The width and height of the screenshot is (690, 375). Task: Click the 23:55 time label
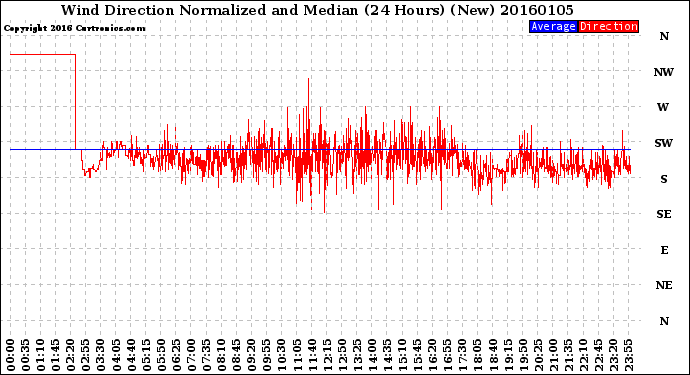pos(629,355)
